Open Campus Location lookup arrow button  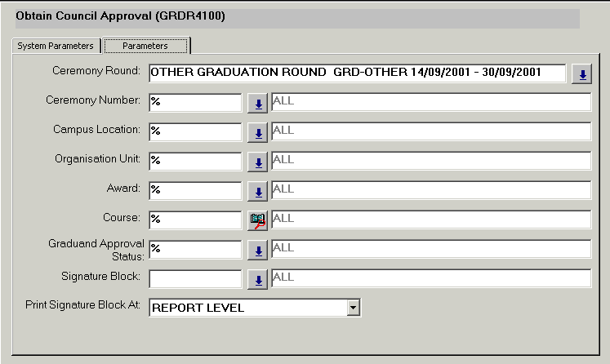(257, 132)
